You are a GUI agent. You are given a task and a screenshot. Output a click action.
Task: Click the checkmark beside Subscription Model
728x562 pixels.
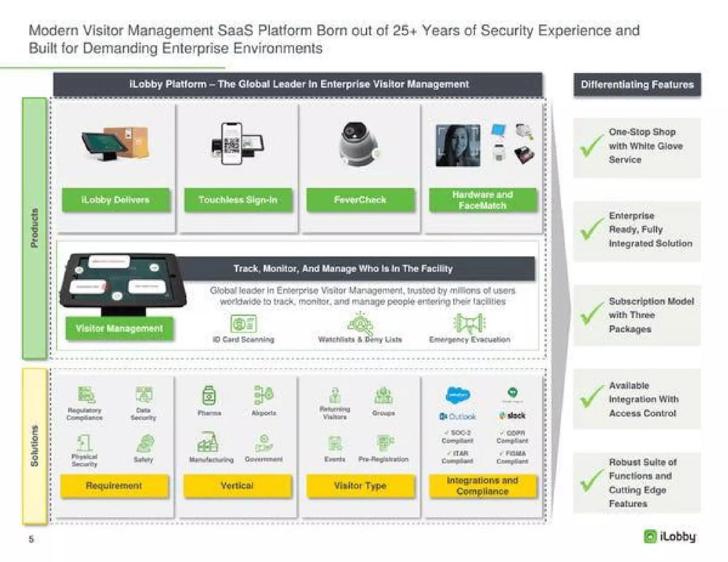592,314
